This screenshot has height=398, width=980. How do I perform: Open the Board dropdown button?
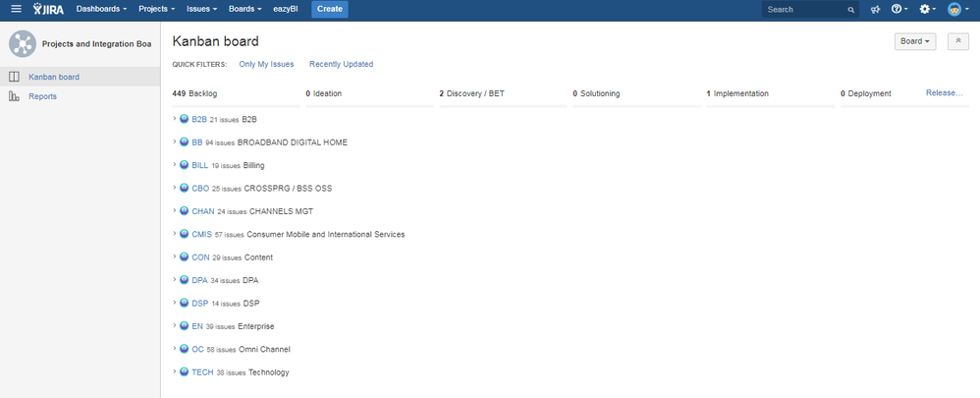pos(915,41)
